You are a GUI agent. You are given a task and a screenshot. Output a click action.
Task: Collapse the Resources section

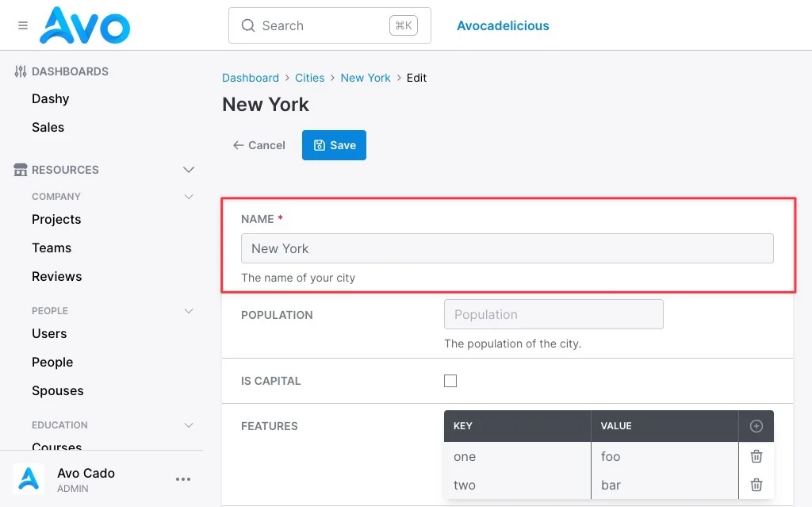(x=189, y=170)
